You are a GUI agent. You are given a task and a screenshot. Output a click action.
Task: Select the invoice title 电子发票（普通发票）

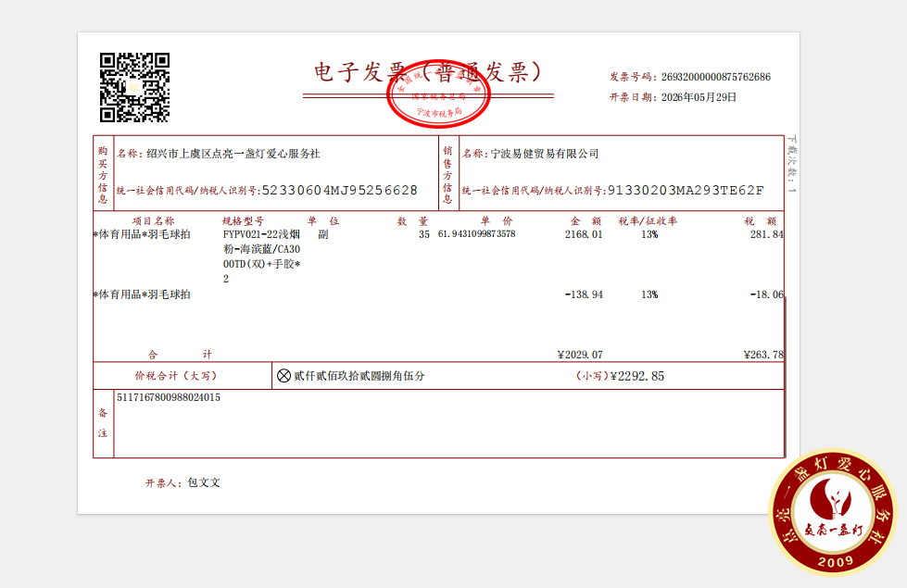tap(427, 72)
